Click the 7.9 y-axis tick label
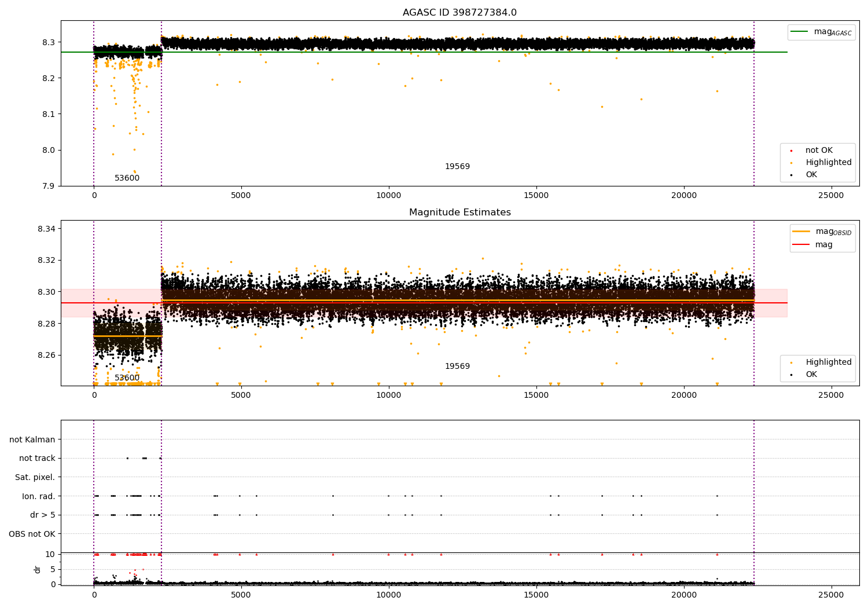The width and height of the screenshot is (868, 608). (x=49, y=186)
